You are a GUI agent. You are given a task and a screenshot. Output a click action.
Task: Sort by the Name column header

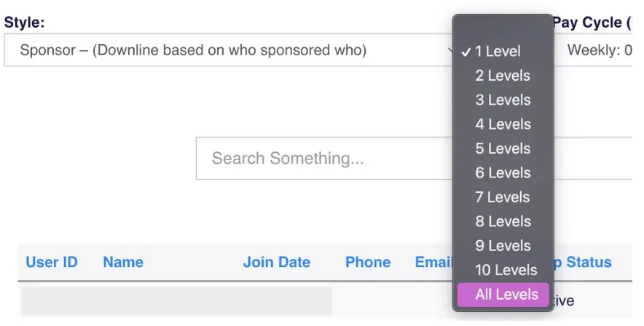coord(123,263)
